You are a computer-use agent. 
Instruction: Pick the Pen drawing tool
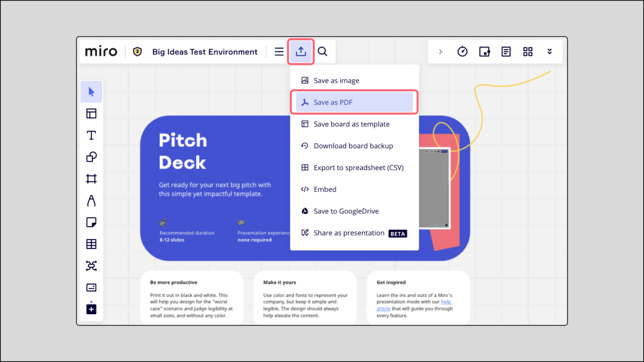pos(91,201)
